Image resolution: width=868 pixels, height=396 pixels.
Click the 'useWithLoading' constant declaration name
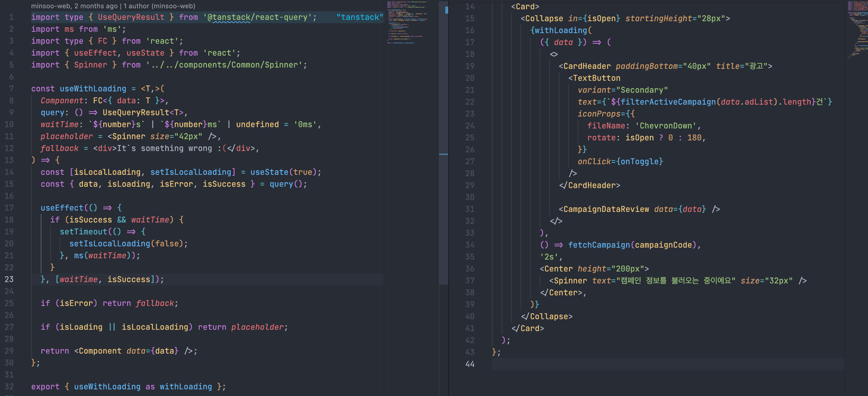[93, 89]
